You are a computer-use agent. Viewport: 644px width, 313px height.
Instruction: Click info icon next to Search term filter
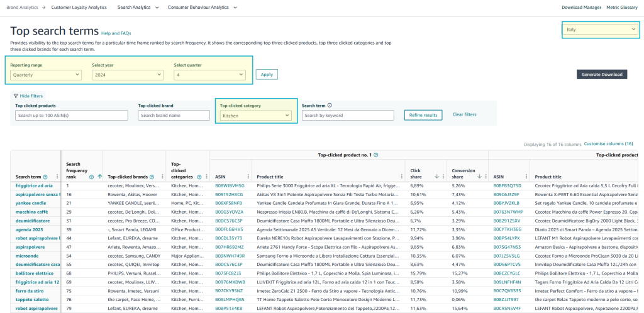pyautogui.click(x=330, y=106)
